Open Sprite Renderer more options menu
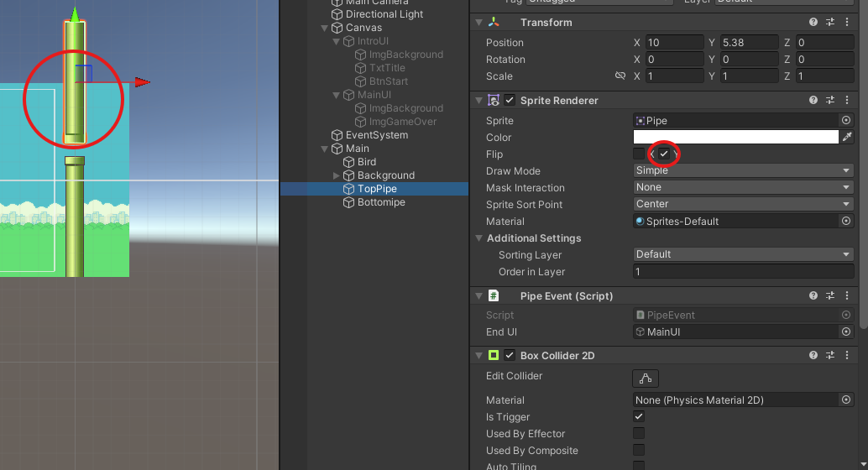Viewport: 868px width, 470px height. pyautogui.click(x=847, y=100)
